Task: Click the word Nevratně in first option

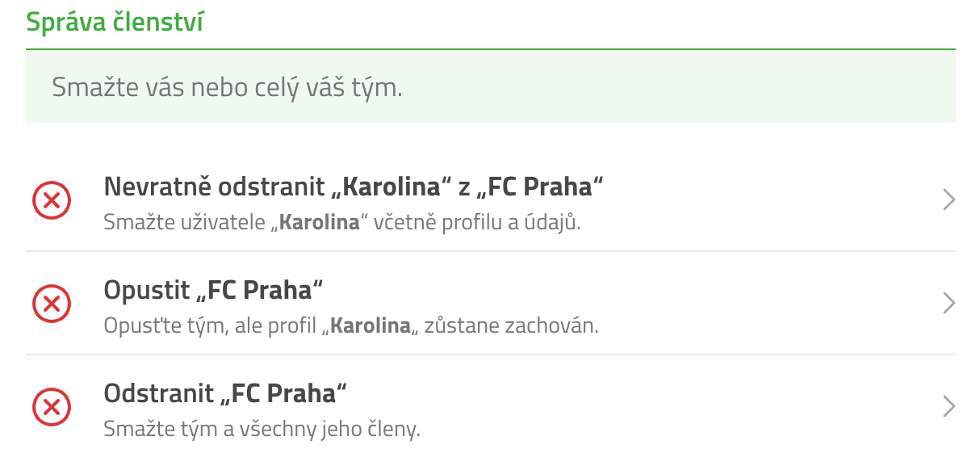Action: (x=152, y=187)
